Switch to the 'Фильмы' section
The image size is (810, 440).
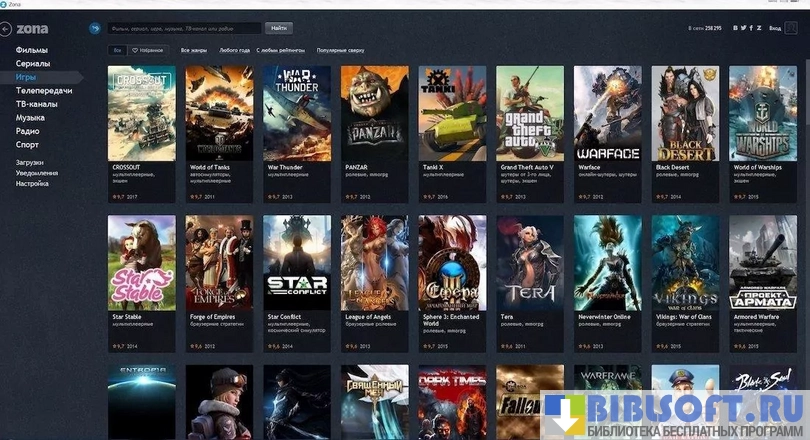(32, 50)
